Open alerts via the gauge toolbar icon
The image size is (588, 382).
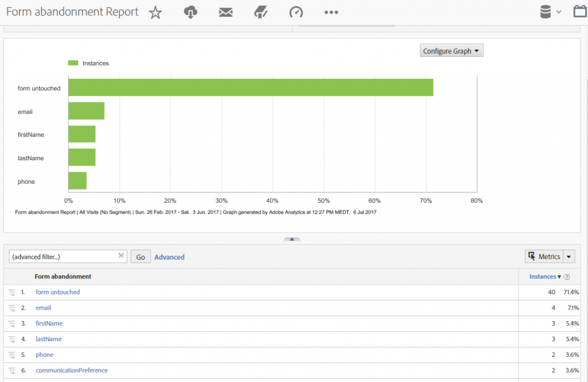click(x=296, y=11)
